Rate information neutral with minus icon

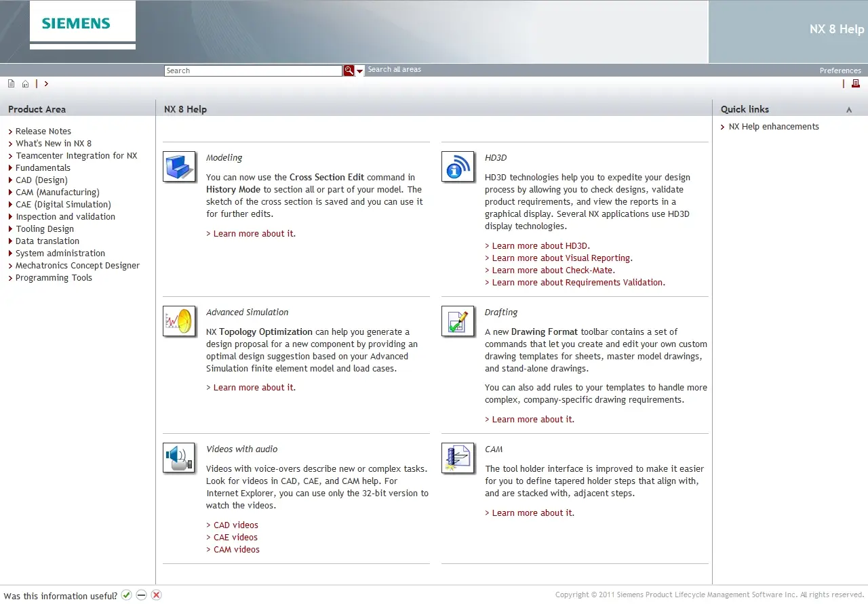coord(141,595)
